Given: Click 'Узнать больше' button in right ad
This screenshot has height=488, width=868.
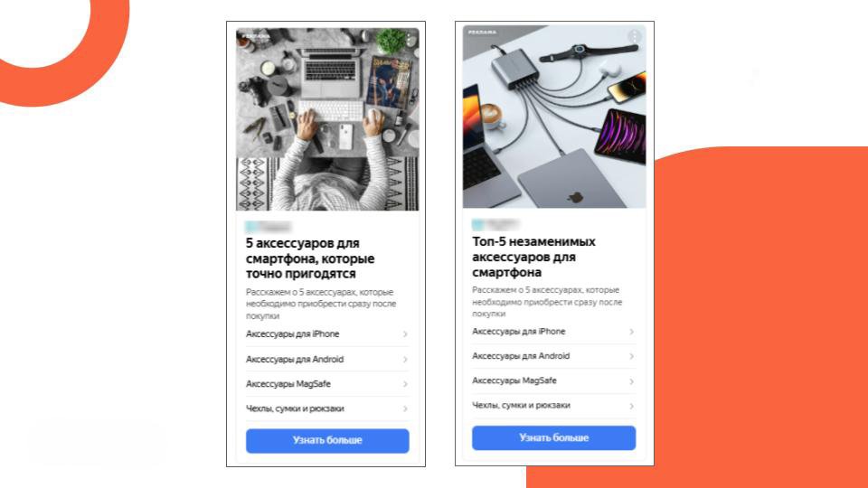Looking at the screenshot, I should [x=553, y=437].
